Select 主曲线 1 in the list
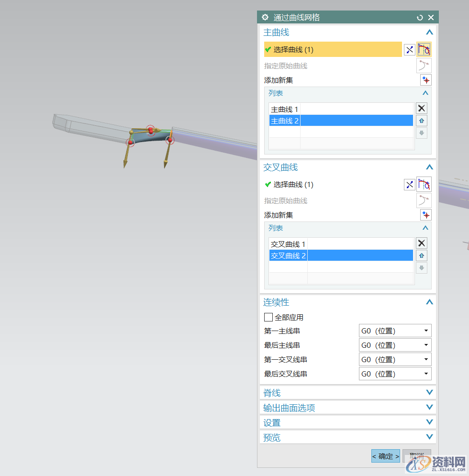469x476 pixels. [x=285, y=109]
